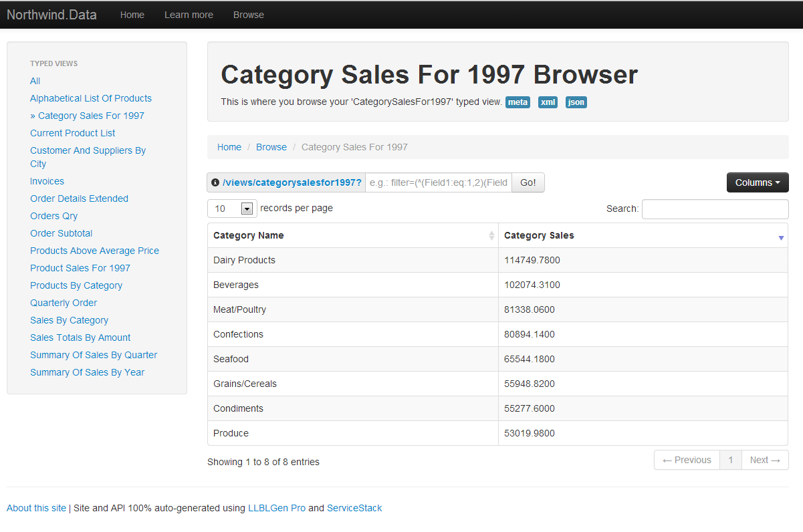
Task: Sort by Category Name ascending arrow
Action: [491, 233]
